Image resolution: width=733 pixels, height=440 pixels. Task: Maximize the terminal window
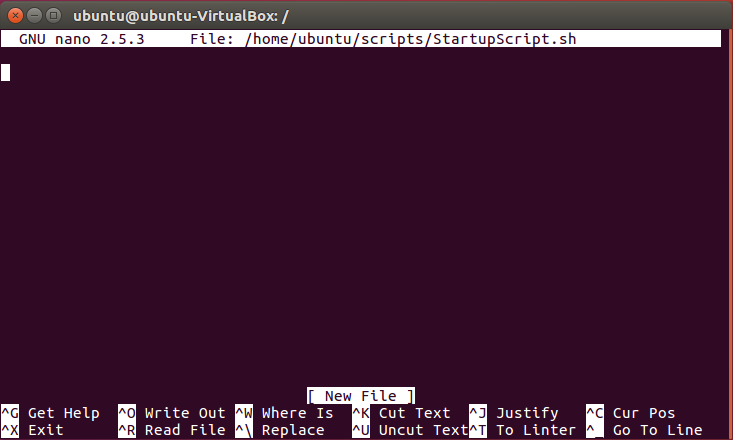pyautogui.click(x=54, y=15)
